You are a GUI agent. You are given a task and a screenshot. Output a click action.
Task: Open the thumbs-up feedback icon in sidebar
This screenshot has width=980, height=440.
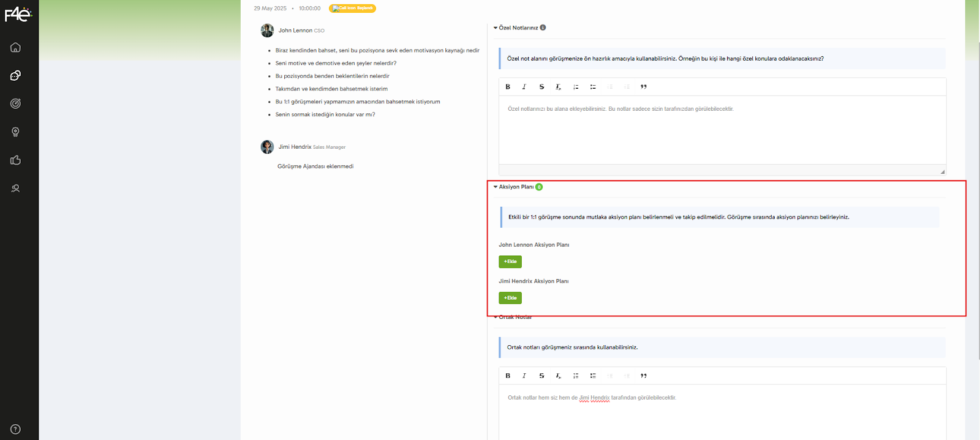pos(16,160)
